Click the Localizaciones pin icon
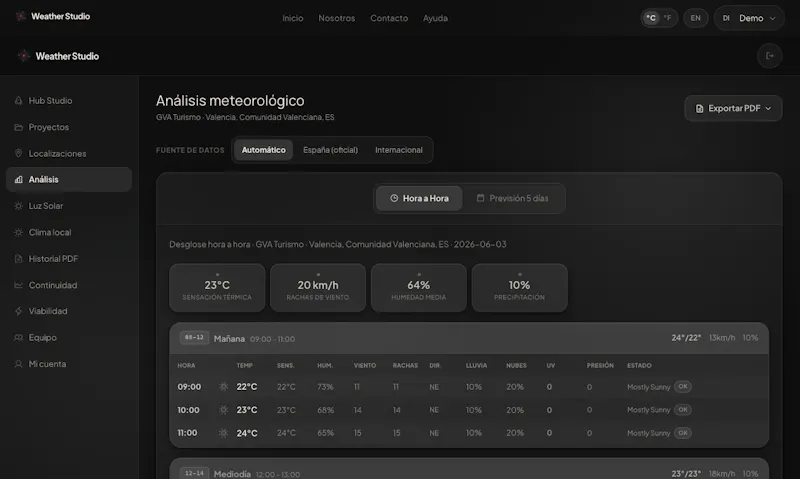This screenshot has width=800, height=479. pos(18,153)
